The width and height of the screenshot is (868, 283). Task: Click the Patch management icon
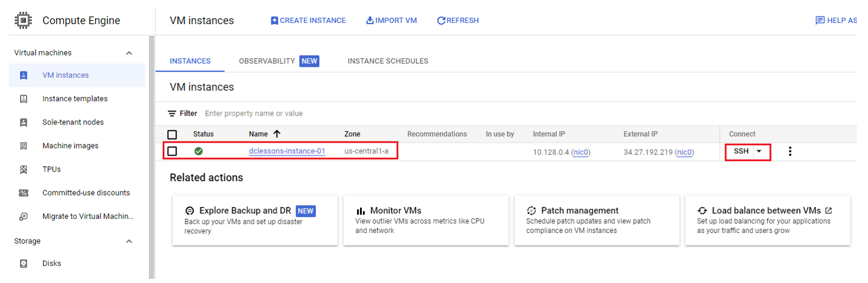(x=531, y=210)
